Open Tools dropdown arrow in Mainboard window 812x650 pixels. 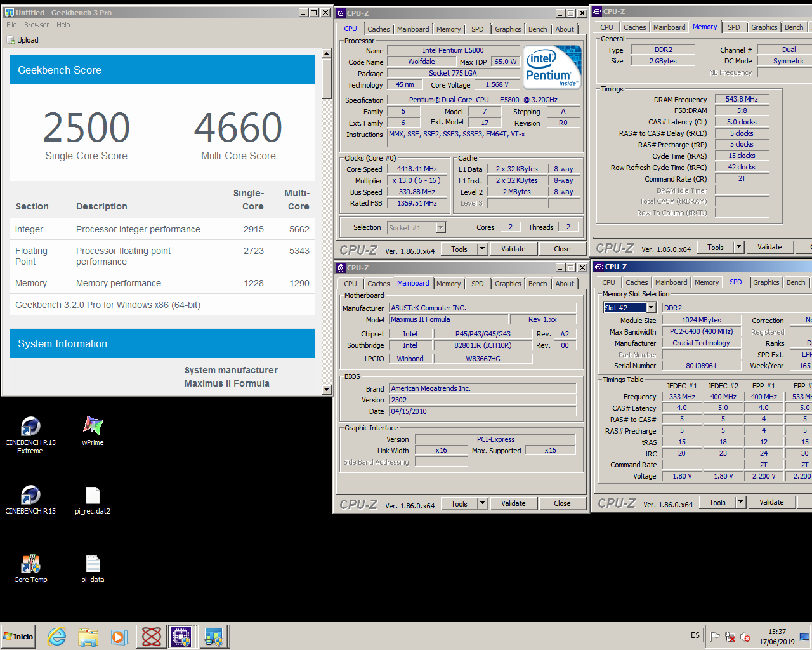coord(482,503)
